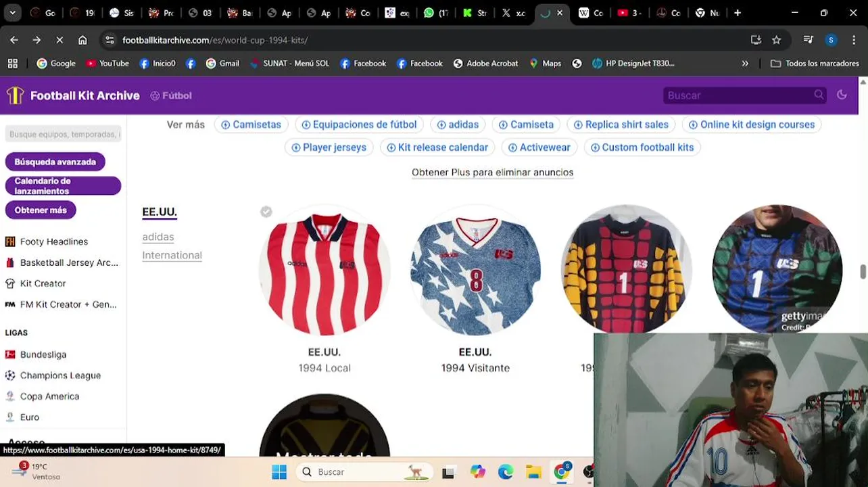Click Online kit design courses tag
Image resolution: width=868 pixels, height=487 pixels.
752,124
